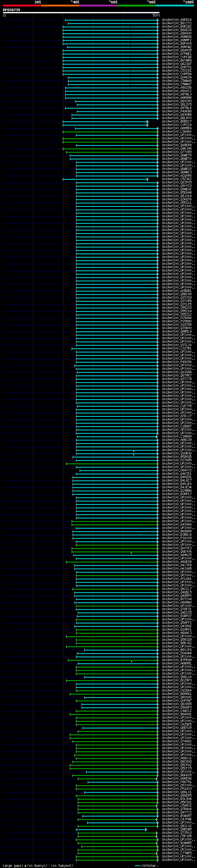Click label UniRef100_B3RPU7

(x=176, y=616)
